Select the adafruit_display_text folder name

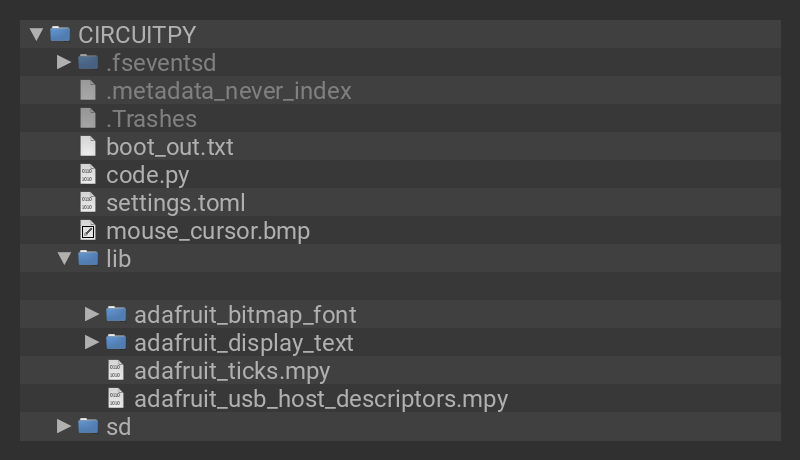(243, 342)
